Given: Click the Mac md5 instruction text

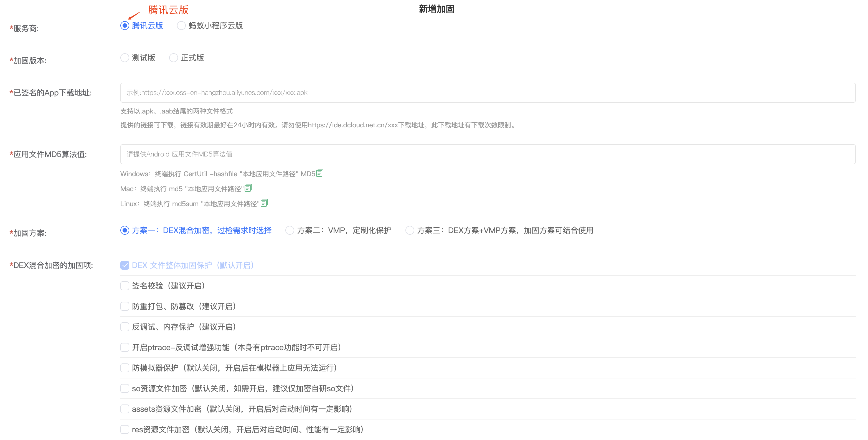Looking at the screenshot, I should point(182,189).
